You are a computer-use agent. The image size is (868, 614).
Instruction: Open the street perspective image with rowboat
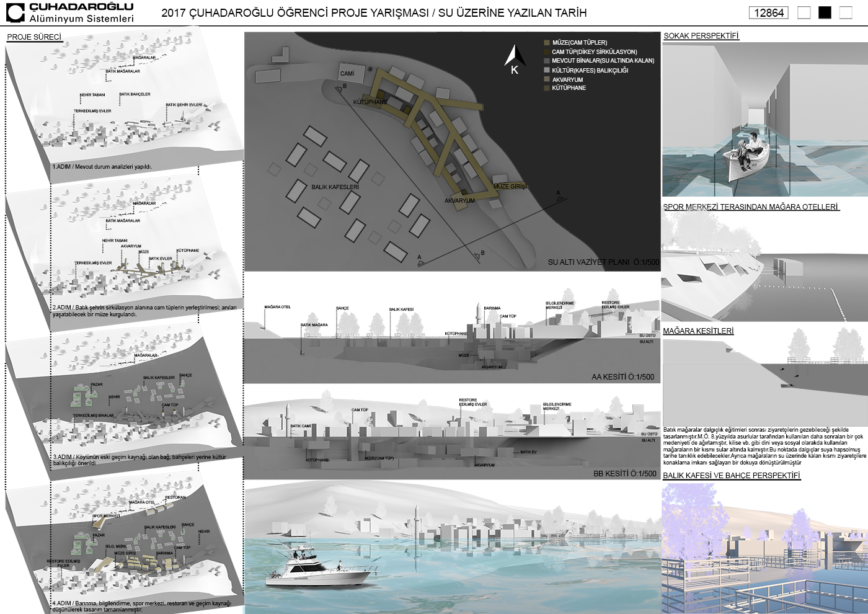point(765,120)
